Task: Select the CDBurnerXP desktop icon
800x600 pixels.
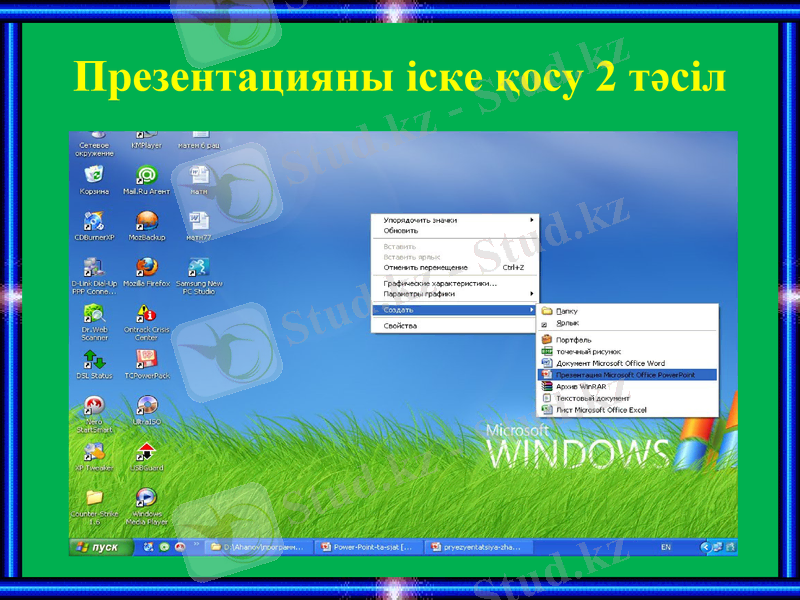Action: pyautogui.click(x=94, y=221)
